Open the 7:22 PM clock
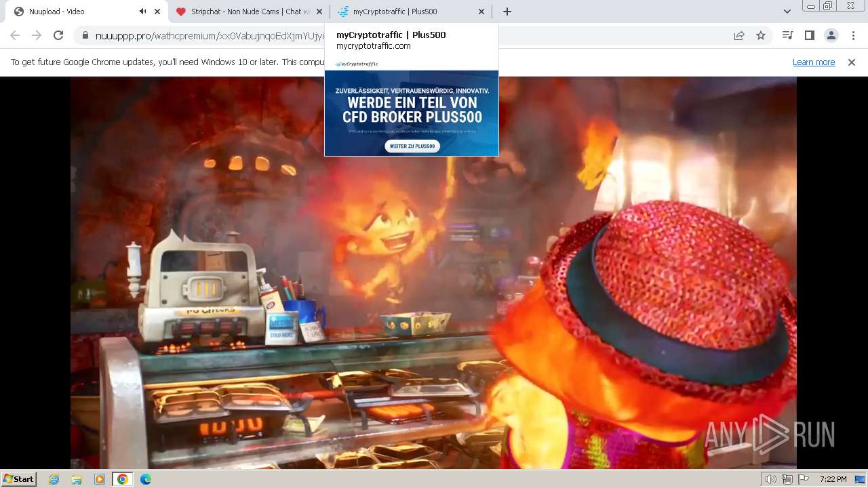This screenshot has width=868, height=488. tap(833, 479)
